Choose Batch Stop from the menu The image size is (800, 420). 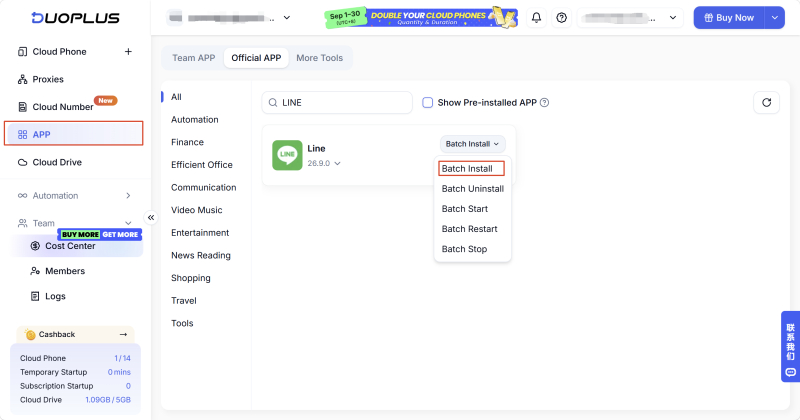point(464,249)
